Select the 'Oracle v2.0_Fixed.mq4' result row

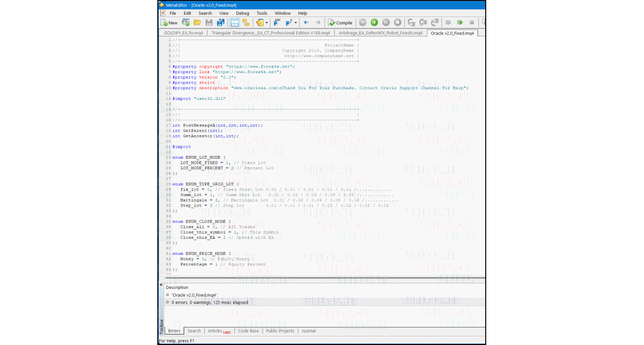point(325,295)
